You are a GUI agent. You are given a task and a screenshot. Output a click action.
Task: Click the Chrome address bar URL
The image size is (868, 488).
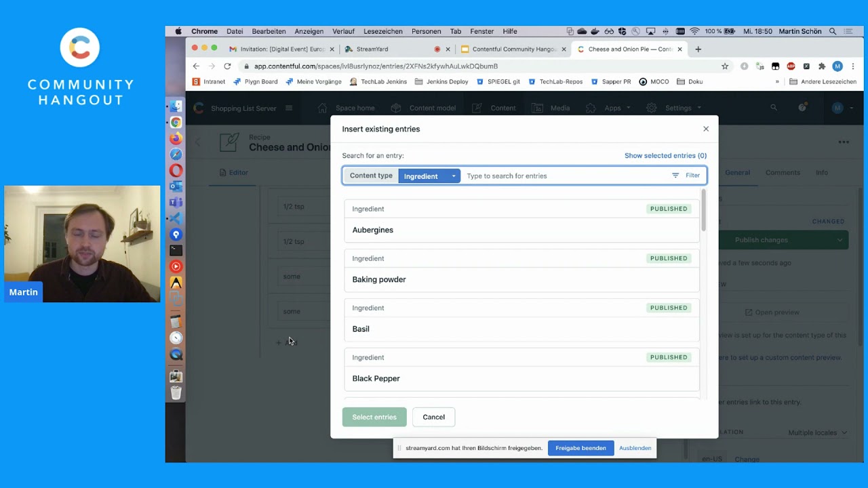pos(376,66)
